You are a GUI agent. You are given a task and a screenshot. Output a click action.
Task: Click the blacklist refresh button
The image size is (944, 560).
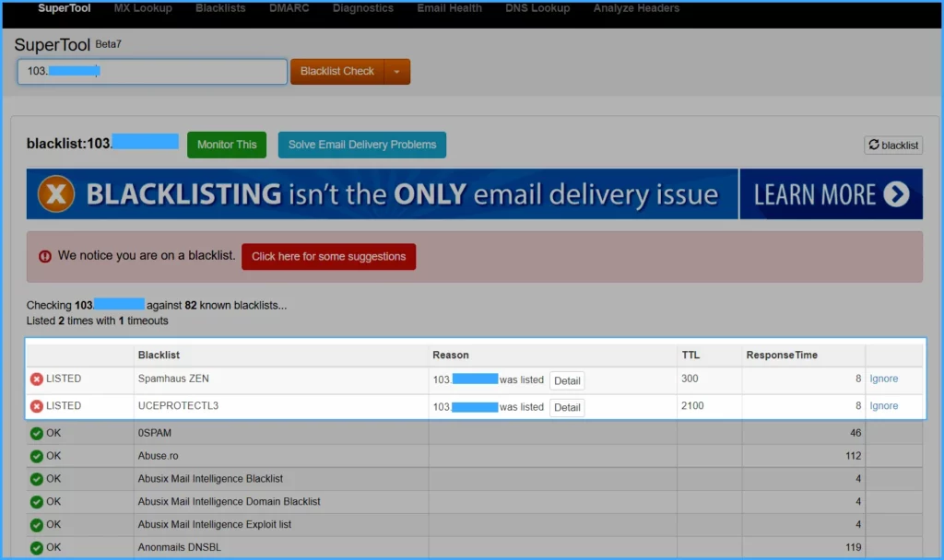click(x=892, y=145)
